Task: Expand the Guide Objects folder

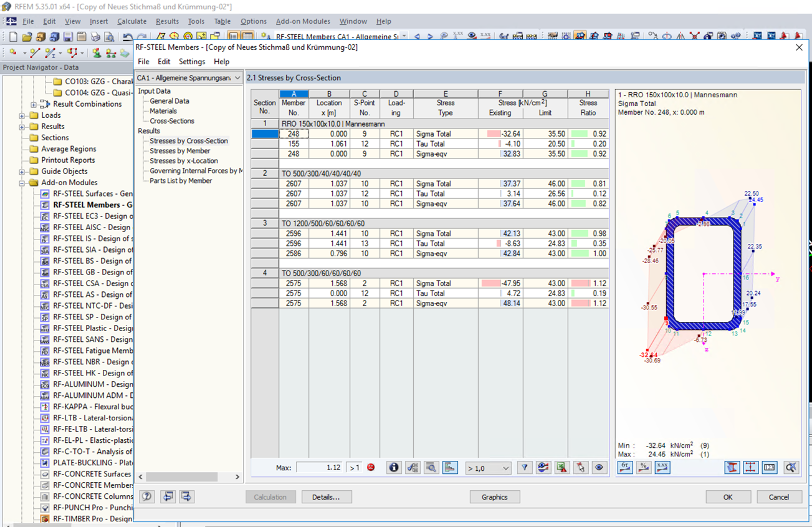Action: click(x=22, y=172)
